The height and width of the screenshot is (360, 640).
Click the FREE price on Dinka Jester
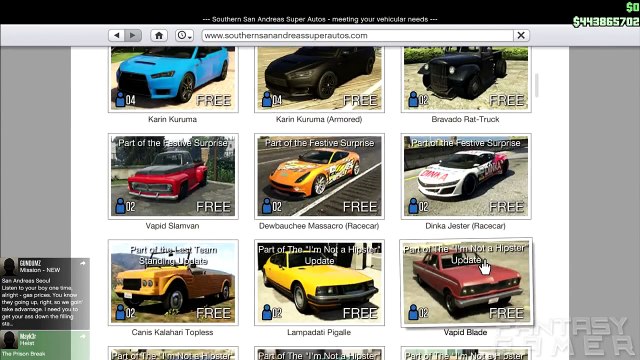507,207
